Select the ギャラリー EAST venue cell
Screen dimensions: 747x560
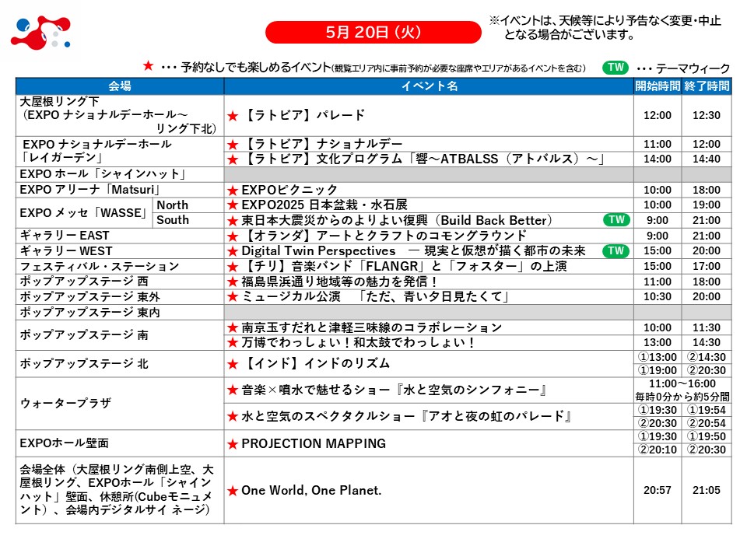[x=120, y=236]
